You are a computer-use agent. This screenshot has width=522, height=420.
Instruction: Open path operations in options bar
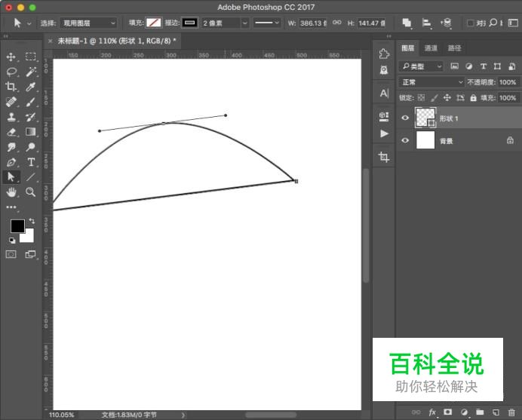[407, 23]
